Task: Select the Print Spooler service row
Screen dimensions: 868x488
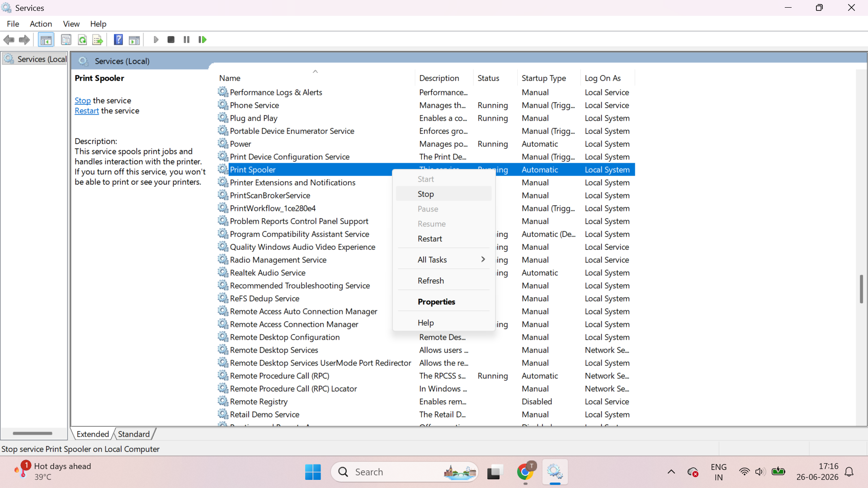Action: click(426, 169)
